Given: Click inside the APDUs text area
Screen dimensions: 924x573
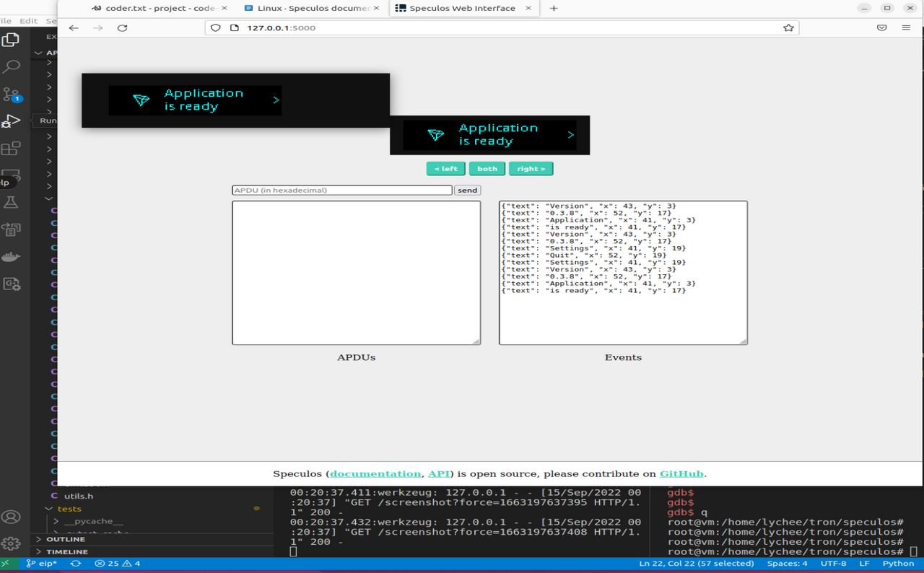Looking at the screenshot, I should [356, 273].
